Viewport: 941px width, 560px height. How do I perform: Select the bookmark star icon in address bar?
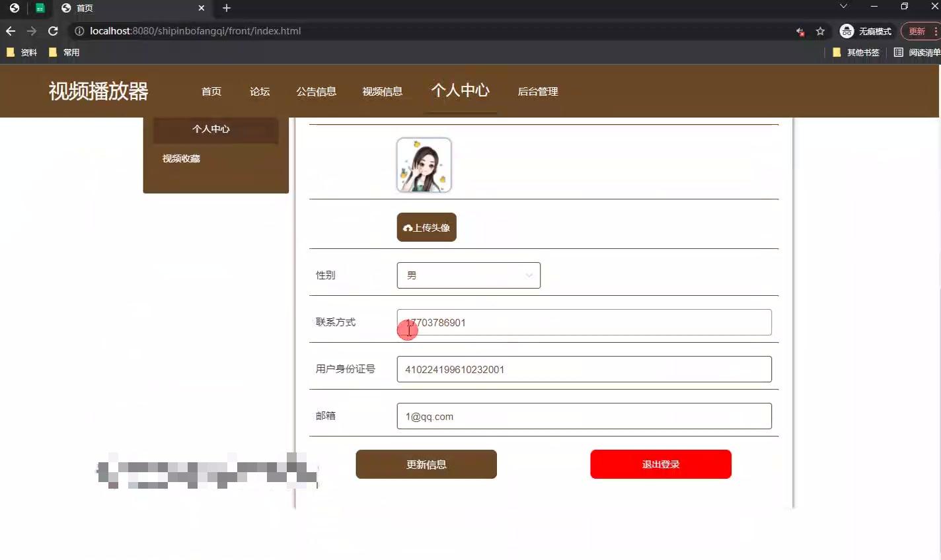pyautogui.click(x=820, y=31)
